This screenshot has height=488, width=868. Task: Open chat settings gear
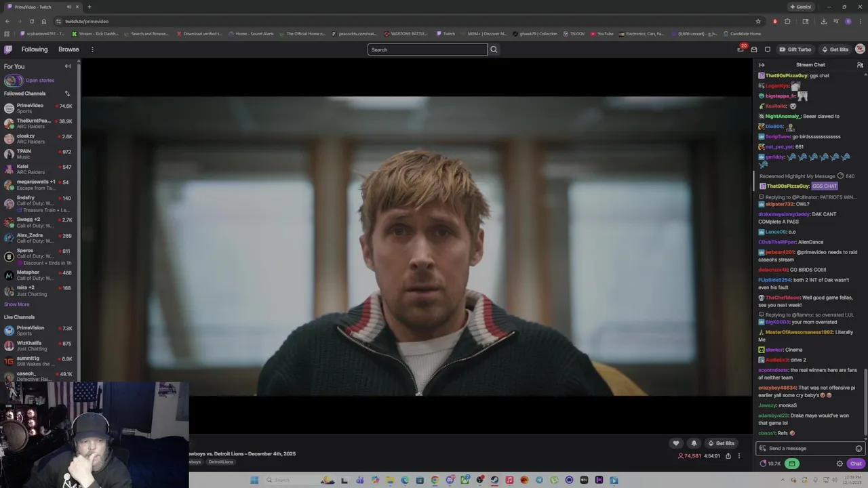pyautogui.click(x=840, y=464)
